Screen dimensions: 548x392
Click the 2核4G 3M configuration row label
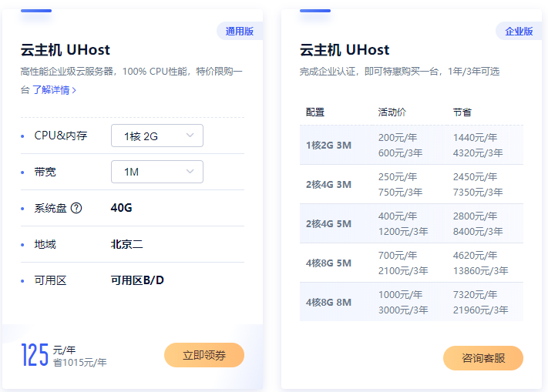[328, 184]
